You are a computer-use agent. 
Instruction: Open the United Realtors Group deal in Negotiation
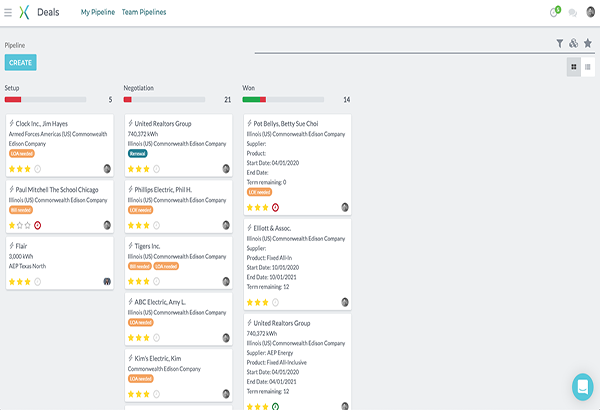[162, 124]
